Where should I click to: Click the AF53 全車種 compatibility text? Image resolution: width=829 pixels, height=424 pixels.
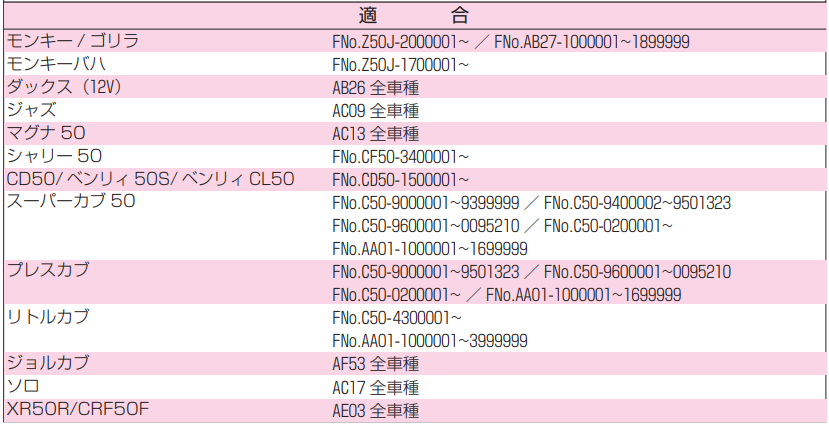pyautogui.click(x=375, y=364)
